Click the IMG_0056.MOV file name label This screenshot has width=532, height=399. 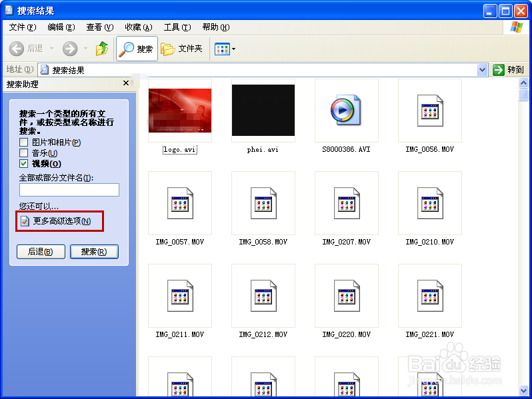click(430, 149)
